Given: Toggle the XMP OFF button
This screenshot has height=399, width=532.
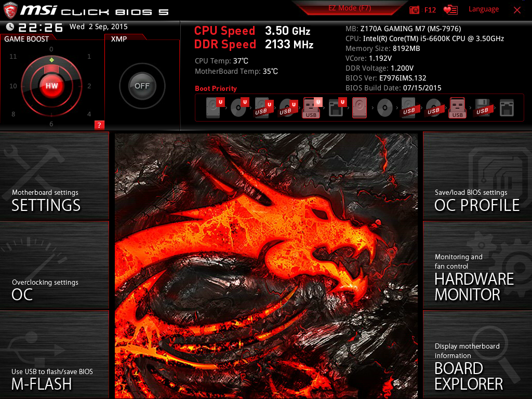Looking at the screenshot, I should pos(142,86).
